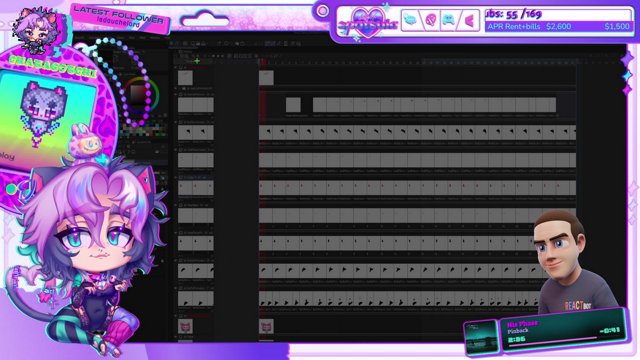Click the $2,600 goal amount
This screenshot has width=640, height=360.
pos(558,27)
